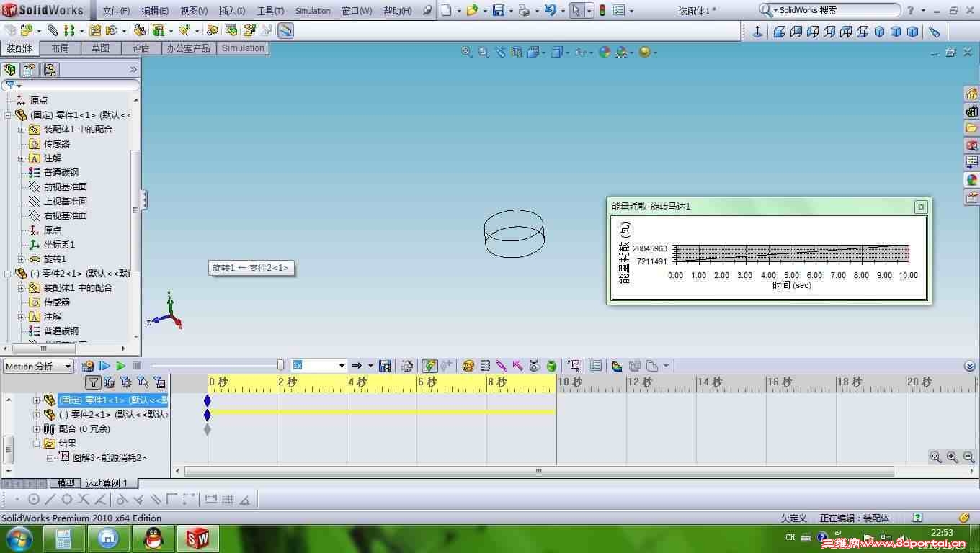980x553 pixels.
Task: Toggle the lightning auto-key button in motion toolbar
Action: pyautogui.click(x=429, y=366)
